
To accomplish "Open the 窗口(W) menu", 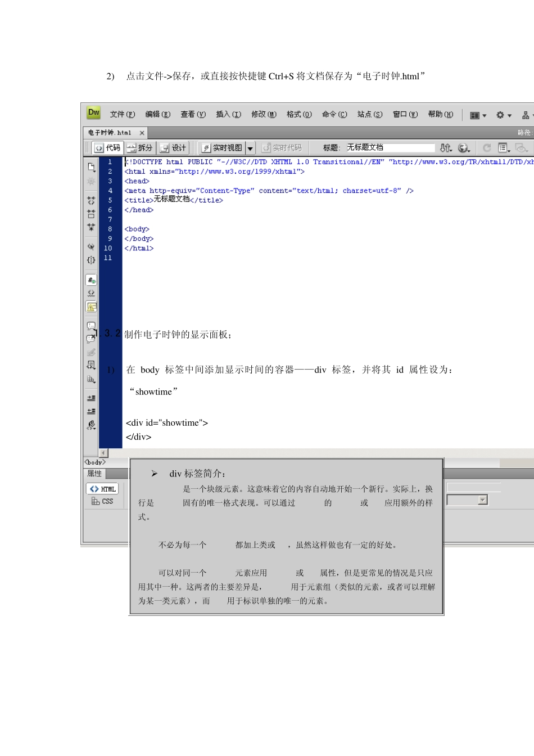I will click(x=405, y=114).
